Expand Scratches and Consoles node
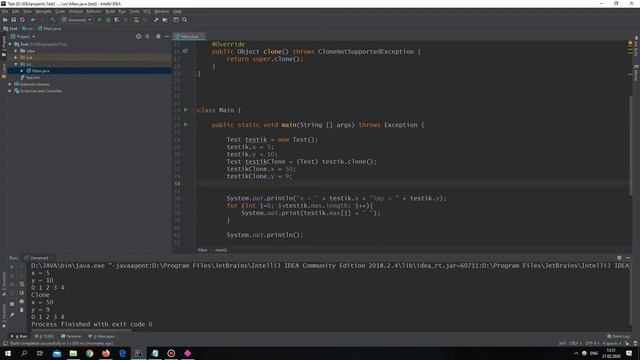Image resolution: width=640 pixels, height=360 pixels. pos(10,91)
